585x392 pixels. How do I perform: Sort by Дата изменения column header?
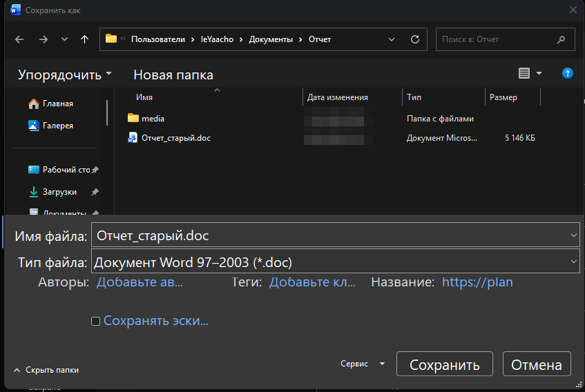click(x=338, y=97)
